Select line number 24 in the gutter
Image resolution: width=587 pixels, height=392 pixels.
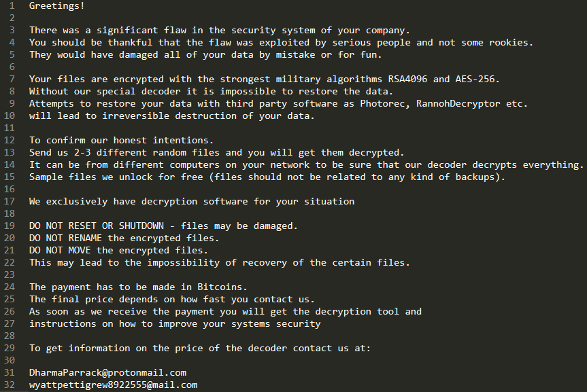tap(10, 287)
